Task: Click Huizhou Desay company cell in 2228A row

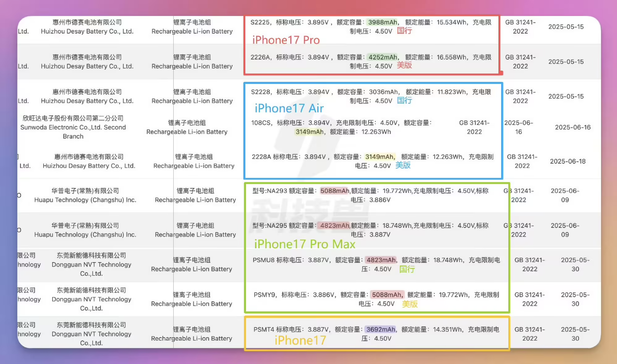Action: (89, 161)
